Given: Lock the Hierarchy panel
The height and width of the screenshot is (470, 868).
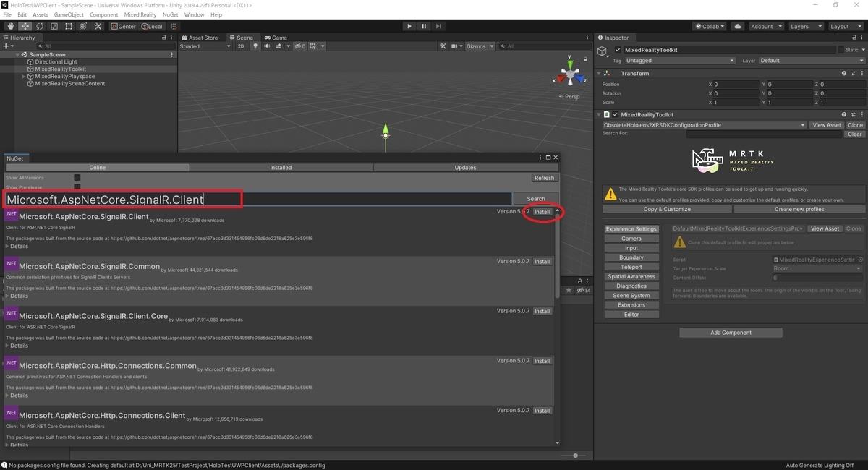Looking at the screenshot, I should click(x=164, y=38).
